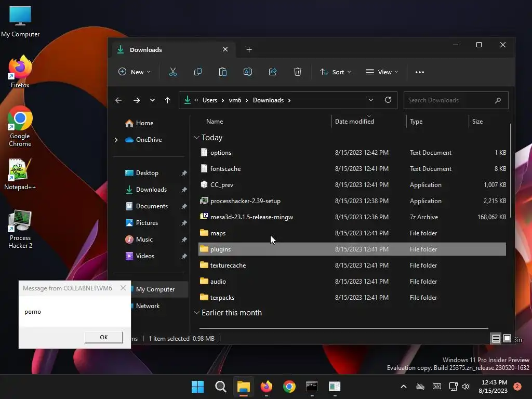
Task: Switch to details view layout icon
Action: pyautogui.click(x=496, y=339)
